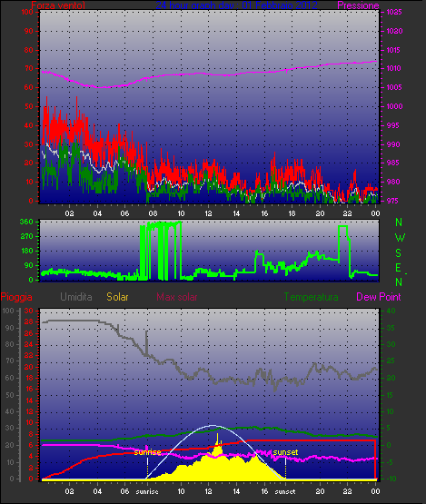Click the 100 value on the wind speed axis
Image resolution: width=426 pixels, height=504 pixels.
pos(27,12)
